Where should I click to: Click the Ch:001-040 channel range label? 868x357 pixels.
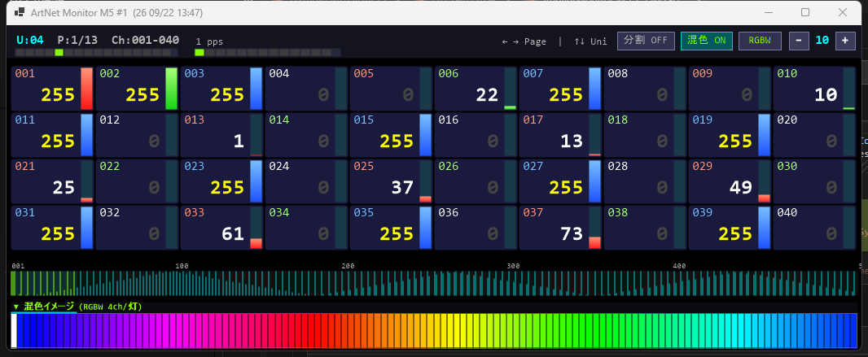(145, 41)
